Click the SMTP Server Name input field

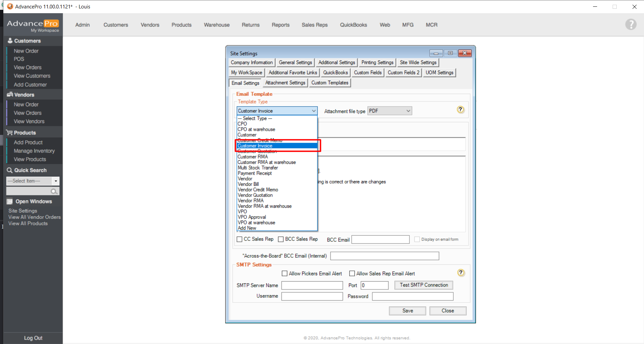pyautogui.click(x=312, y=285)
